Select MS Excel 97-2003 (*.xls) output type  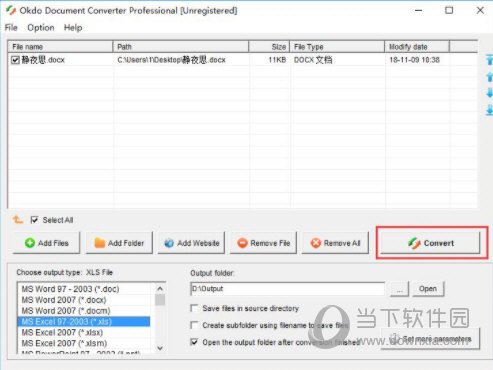point(84,321)
